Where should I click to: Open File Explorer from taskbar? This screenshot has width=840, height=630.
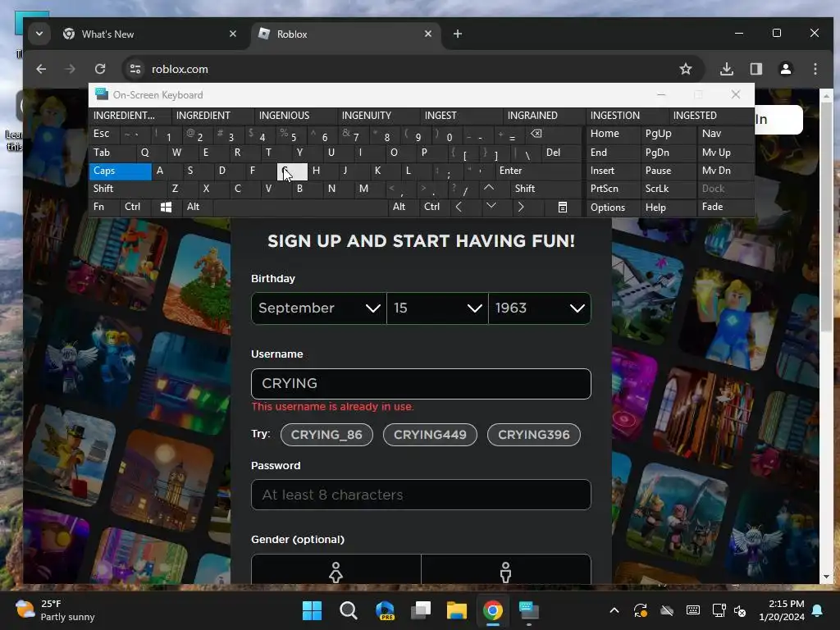pos(457,610)
